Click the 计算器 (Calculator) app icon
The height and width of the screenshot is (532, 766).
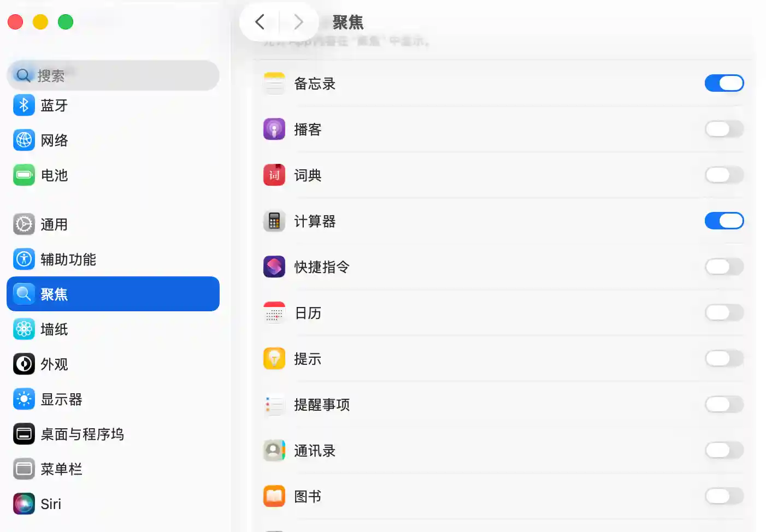point(274,221)
